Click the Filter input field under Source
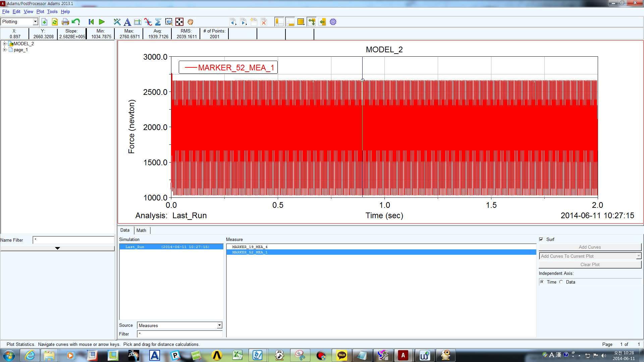 pos(179,334)
